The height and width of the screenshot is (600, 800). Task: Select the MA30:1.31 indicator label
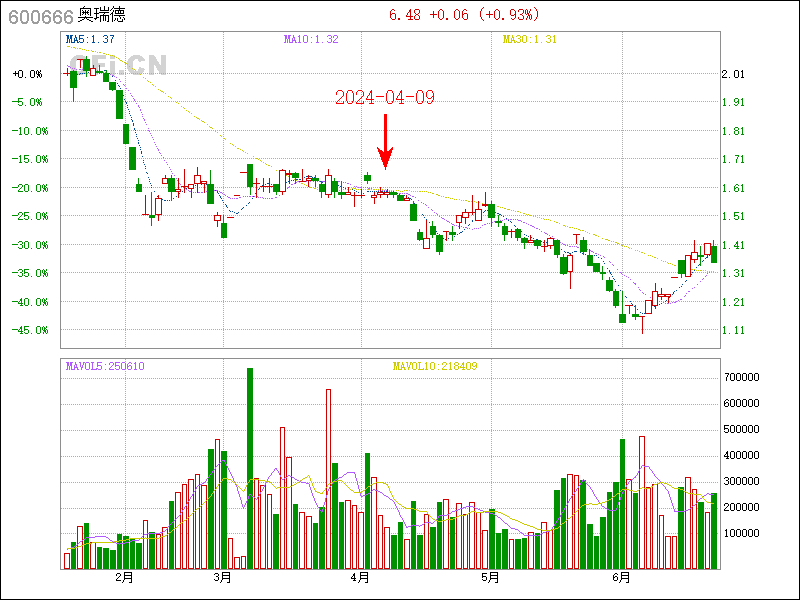(x=529, y=39)
